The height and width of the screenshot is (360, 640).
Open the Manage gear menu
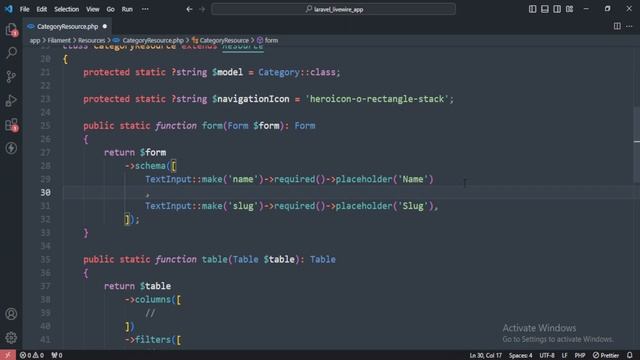coord(11,338)
